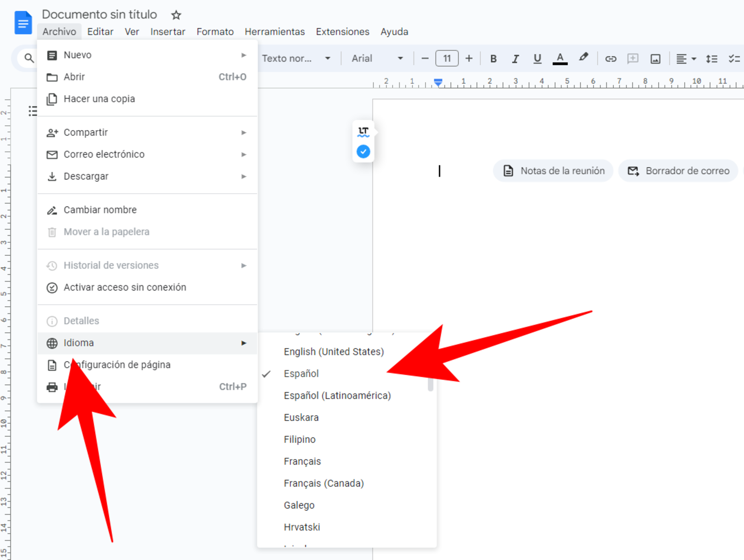The height and width of the screenshot is (560, 744).
Task: Open the Insertar menu
Action: (x=168, y=32)
